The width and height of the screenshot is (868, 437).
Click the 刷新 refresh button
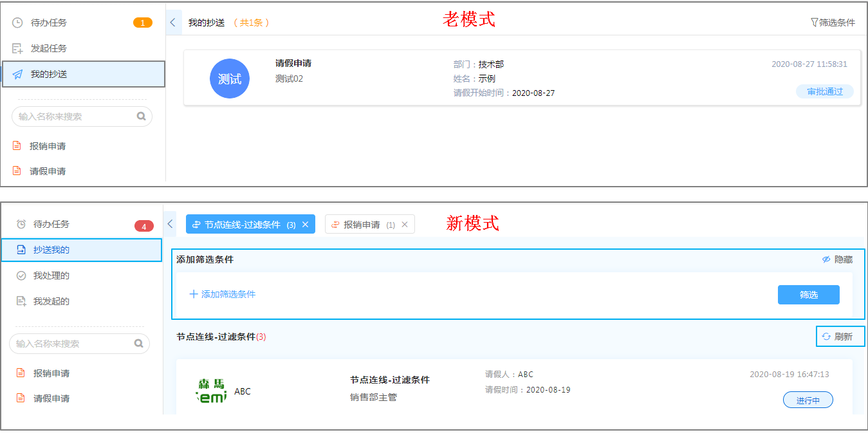pos(840,337)
